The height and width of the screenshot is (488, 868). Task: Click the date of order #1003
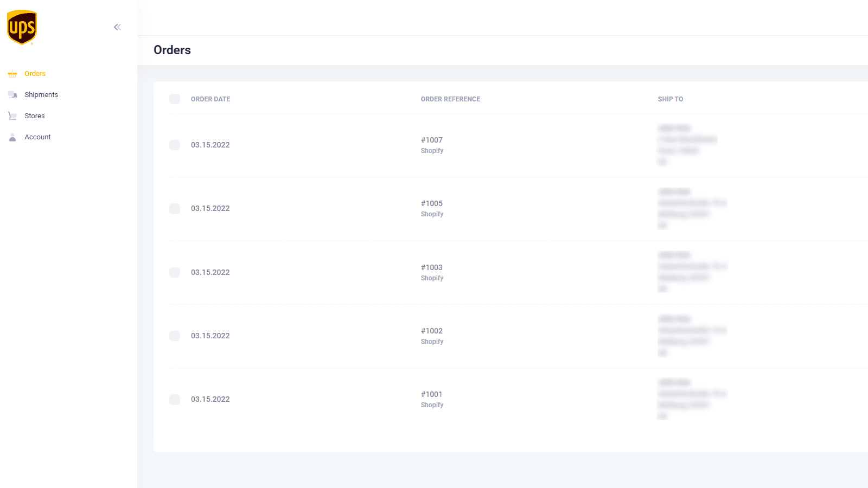coord(210,272)
